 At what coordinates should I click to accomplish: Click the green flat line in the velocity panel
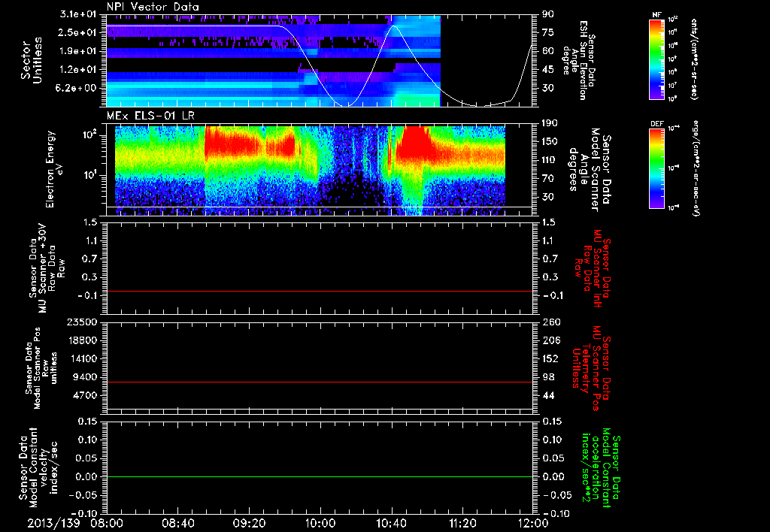point(320,476)
